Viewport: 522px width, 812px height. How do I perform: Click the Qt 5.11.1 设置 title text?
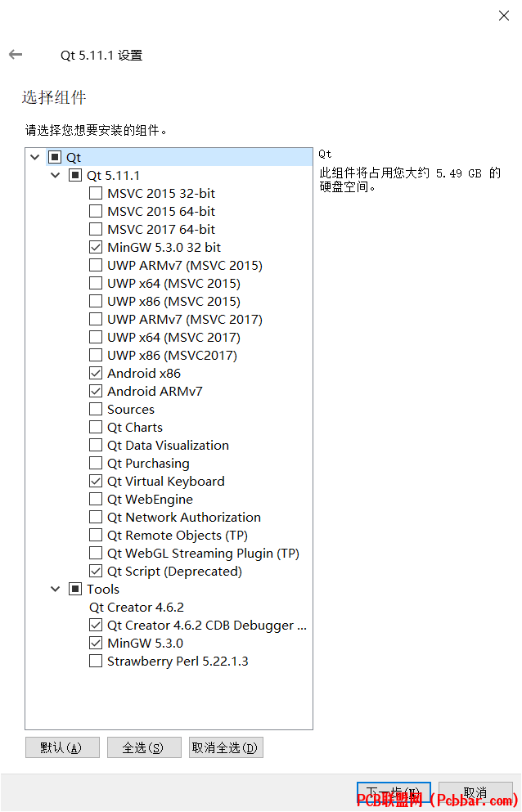tap(101, 55)
